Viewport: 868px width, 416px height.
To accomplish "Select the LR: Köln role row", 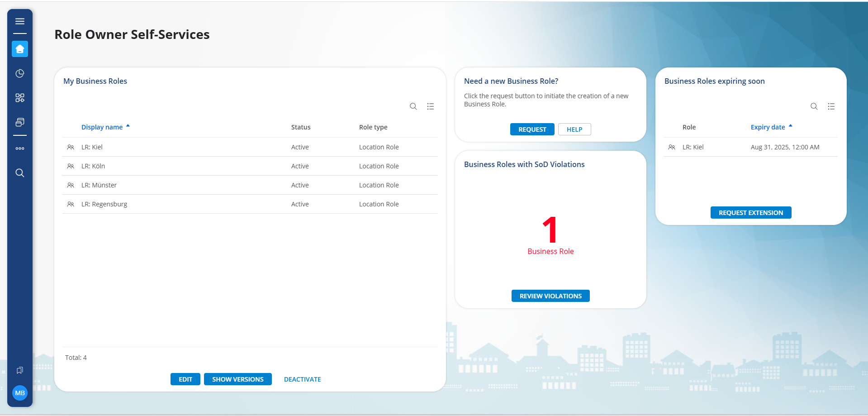I will [93, 166].
